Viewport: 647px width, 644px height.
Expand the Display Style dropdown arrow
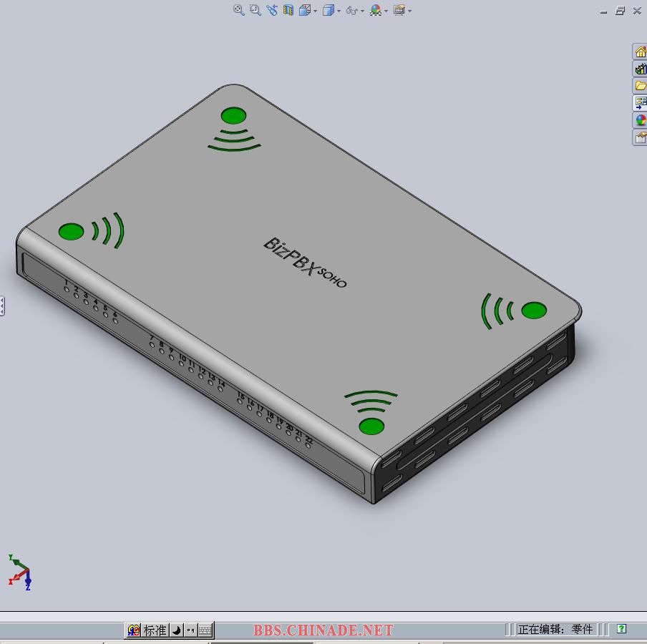click(339, 11)
